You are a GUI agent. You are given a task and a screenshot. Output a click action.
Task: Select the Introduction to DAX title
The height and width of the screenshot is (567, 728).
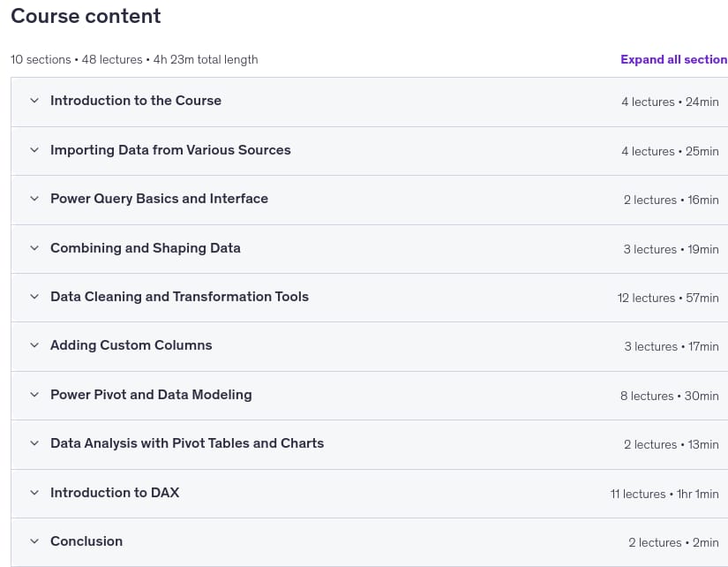point(115,493)
